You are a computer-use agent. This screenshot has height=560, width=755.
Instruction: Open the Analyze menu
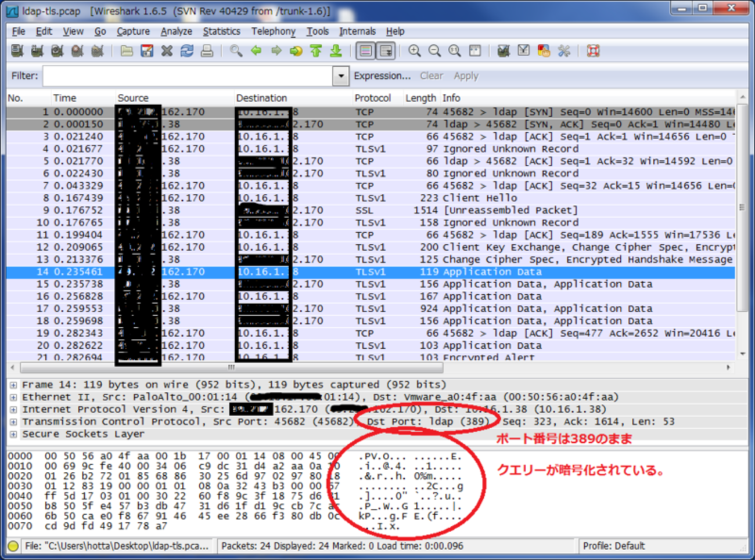[x=176, y=31]
